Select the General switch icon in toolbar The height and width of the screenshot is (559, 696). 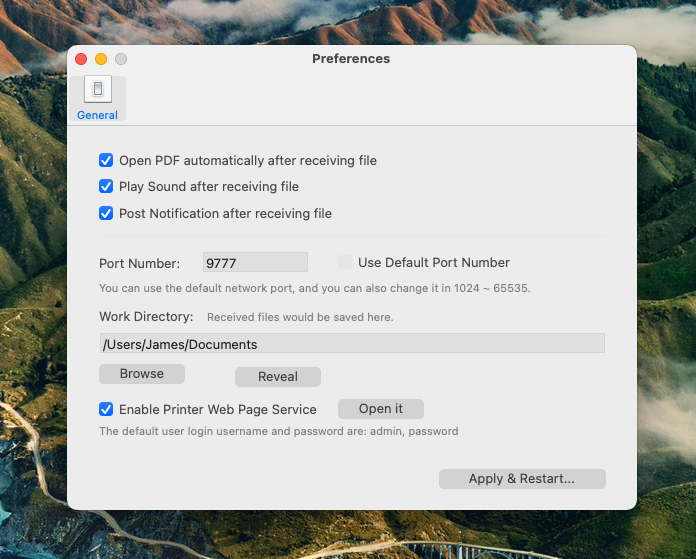click(98, 89)
